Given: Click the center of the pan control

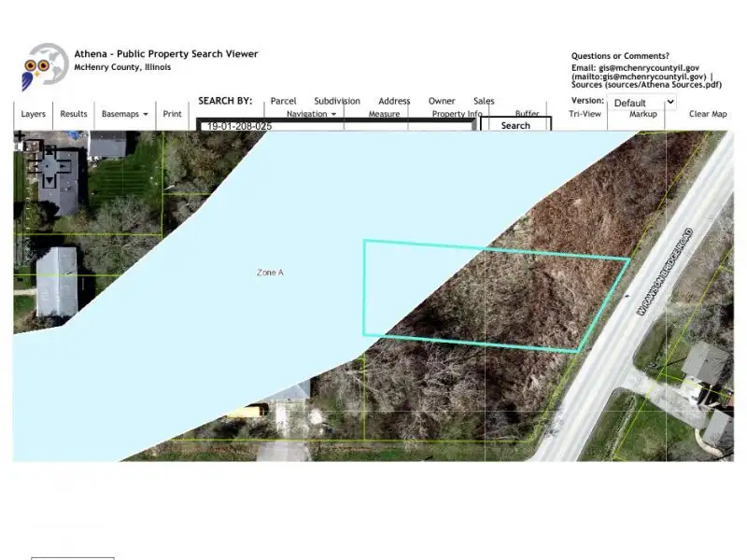Looking at the screenshot, I should pos(48,164).
